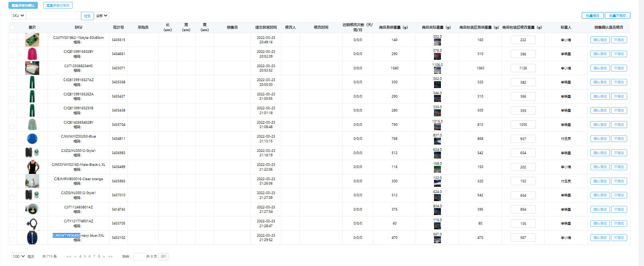Screen dimensions: 644x266
Task: Click the 批量修改 button
Action: pyautogui.click(x=592, y=16)
